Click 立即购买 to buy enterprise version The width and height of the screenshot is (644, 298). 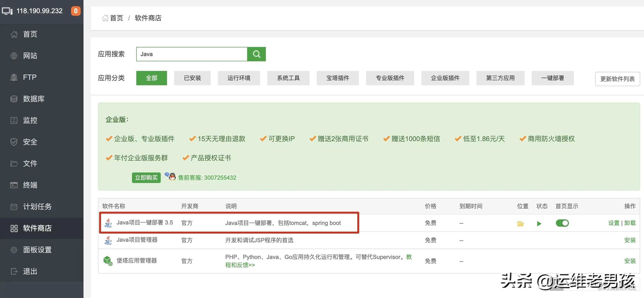coord(146,178)
